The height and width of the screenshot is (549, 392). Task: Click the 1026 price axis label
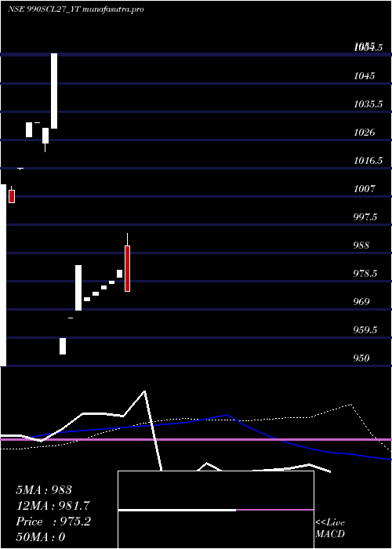pyautogui.click(x=364, y=133)
